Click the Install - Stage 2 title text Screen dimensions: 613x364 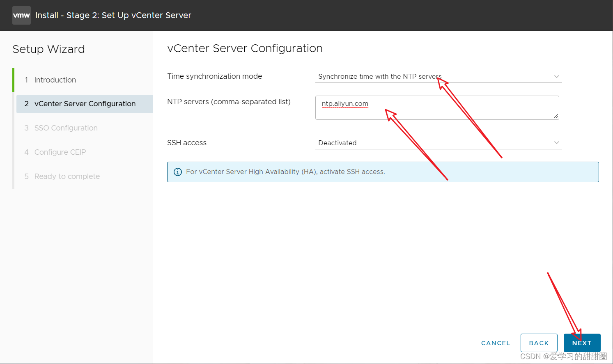tap(113, 15)
